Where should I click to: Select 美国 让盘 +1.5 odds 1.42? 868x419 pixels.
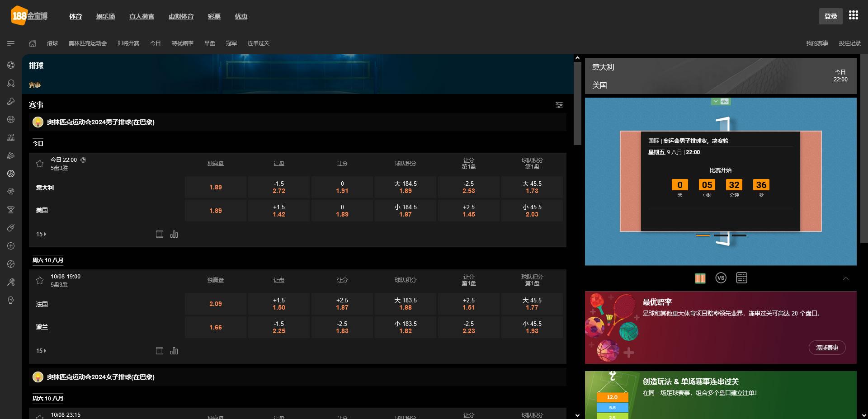279,211
